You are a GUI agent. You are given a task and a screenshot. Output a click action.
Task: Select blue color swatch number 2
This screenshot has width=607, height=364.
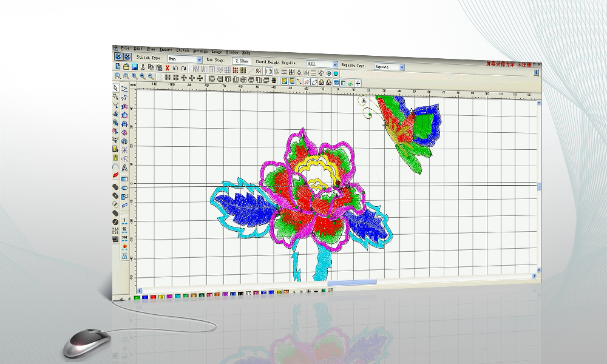145,297
